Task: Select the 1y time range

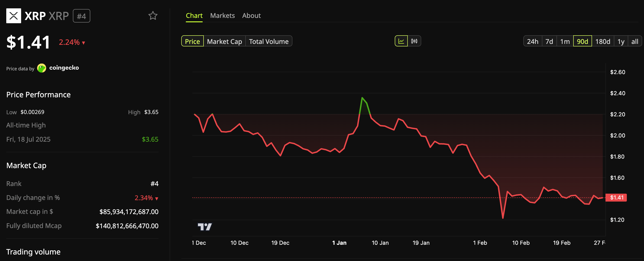Action: click(621, 41)
